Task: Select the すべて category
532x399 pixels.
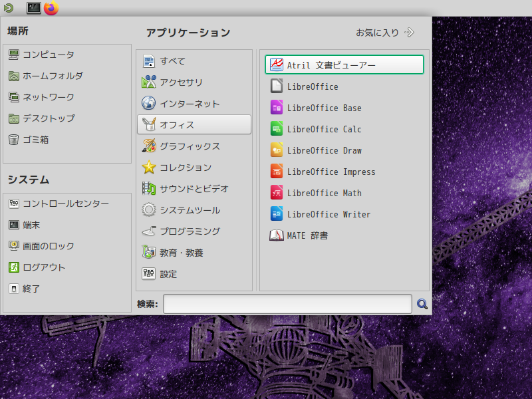Action: tap(194, 61)
